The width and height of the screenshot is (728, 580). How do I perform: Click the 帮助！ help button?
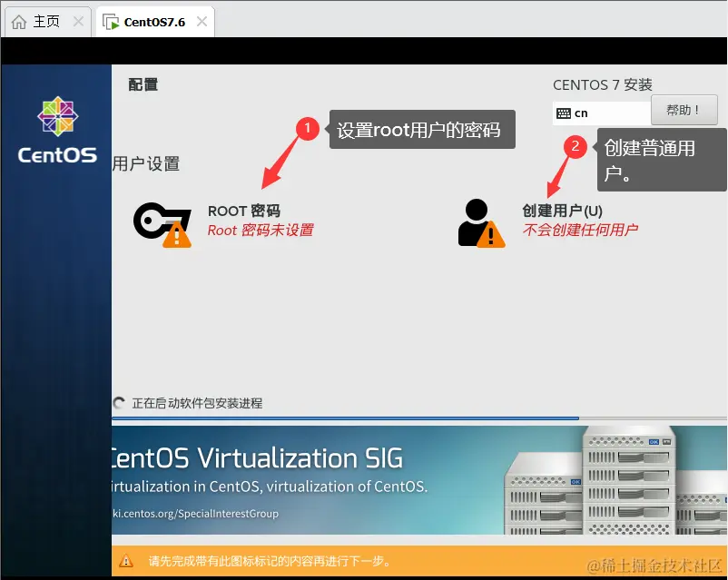coord(684,110)
